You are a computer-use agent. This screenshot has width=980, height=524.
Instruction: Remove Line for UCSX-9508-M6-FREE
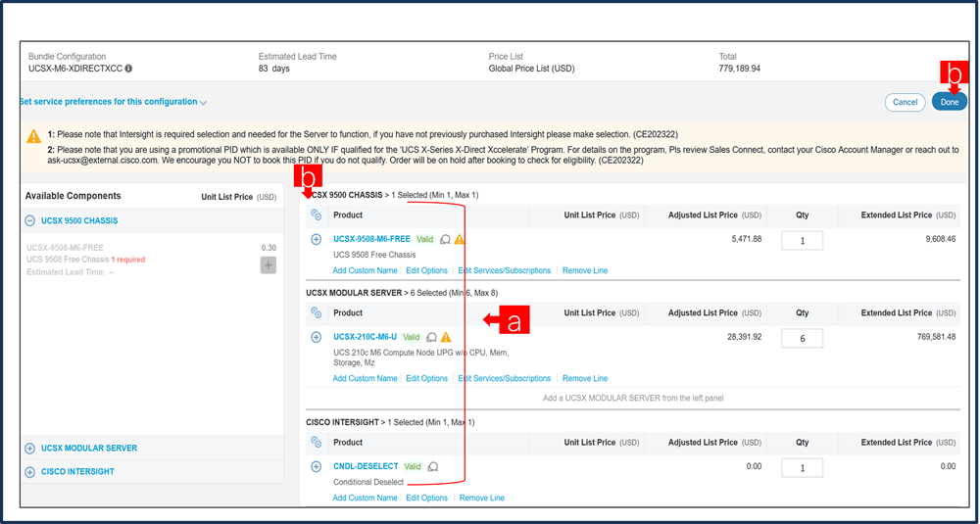(585, 271)
